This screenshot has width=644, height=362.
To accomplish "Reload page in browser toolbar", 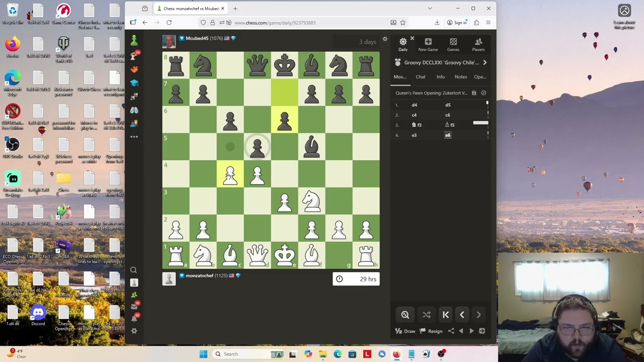I will [169, 23].
